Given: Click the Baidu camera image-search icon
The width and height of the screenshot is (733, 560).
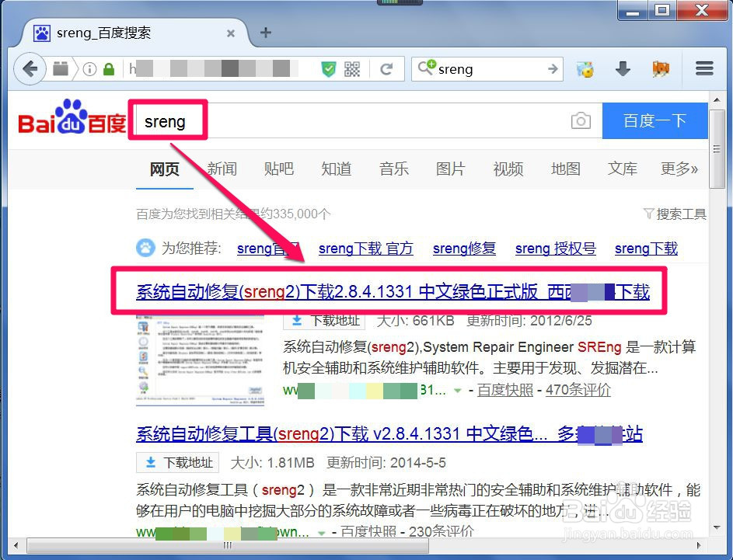Looking at the screenshot, I should [x=581, y=121].
